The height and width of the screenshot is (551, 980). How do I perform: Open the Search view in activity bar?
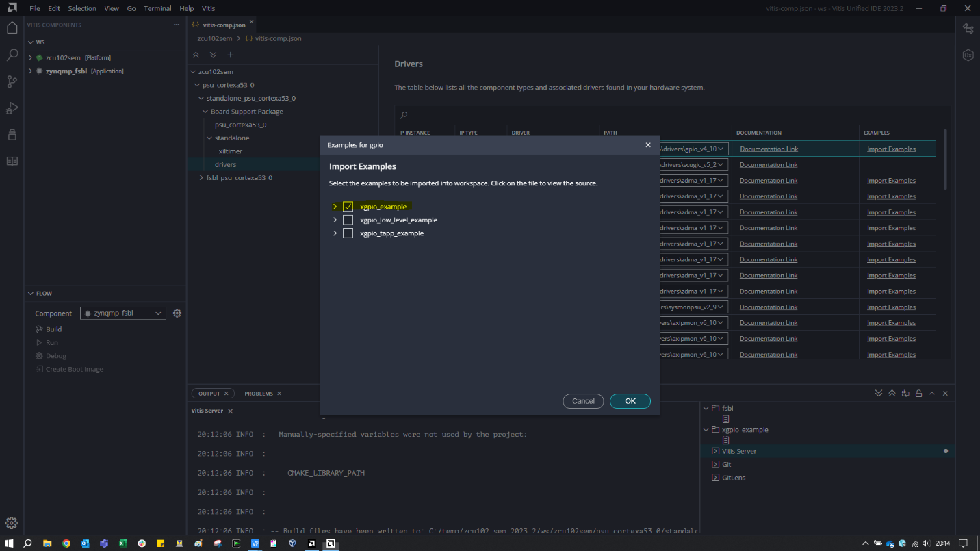click(x=12, y=55)
